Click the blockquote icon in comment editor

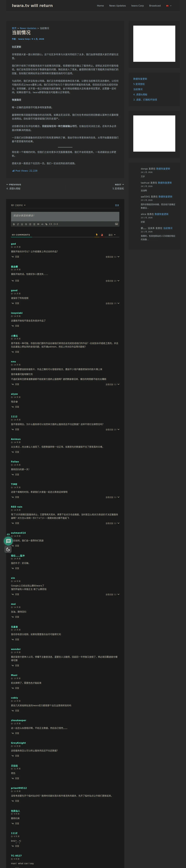coord(38,224)
